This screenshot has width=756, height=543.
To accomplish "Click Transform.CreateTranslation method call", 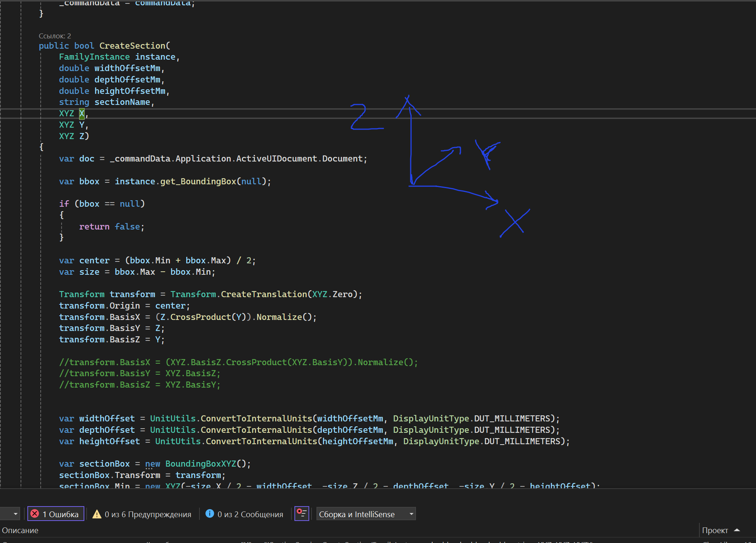I will coord(264,294).
